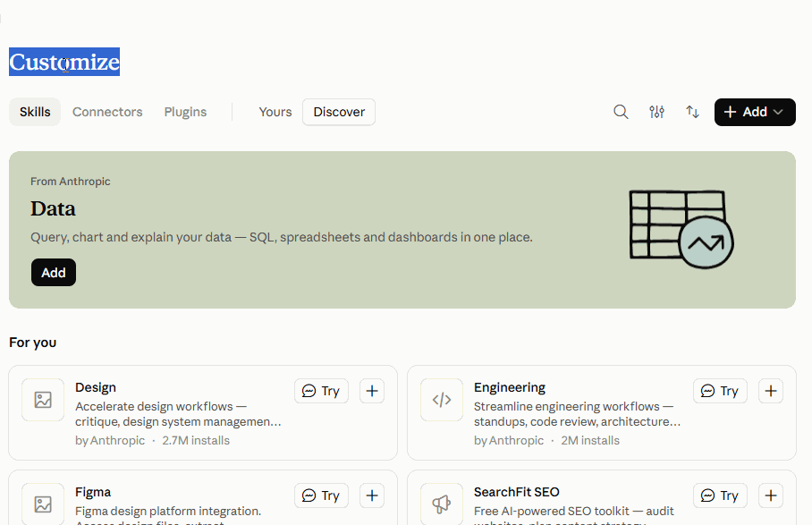Open the filter sliders icon
The image size is (812, 525).
coord(656,112)
